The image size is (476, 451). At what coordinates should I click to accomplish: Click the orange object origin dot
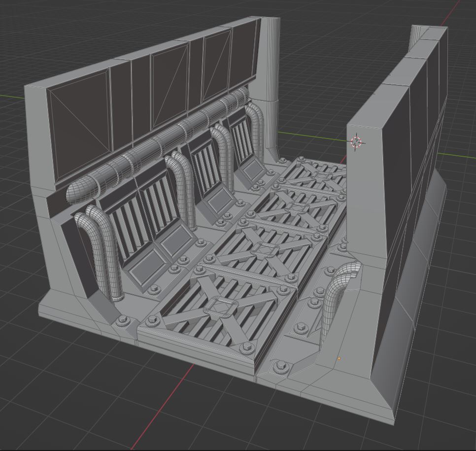pyautogui.click(x=339, y=359)
